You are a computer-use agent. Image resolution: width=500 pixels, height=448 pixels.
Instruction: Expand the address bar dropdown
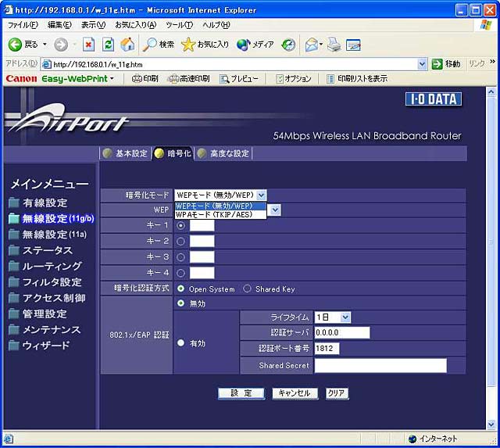[x=422, y=64]
